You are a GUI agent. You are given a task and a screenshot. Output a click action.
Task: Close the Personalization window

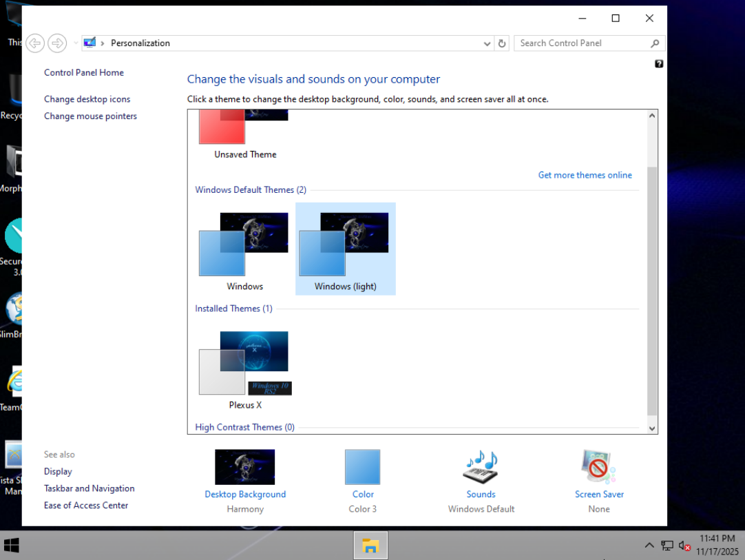tap(649, 18)
